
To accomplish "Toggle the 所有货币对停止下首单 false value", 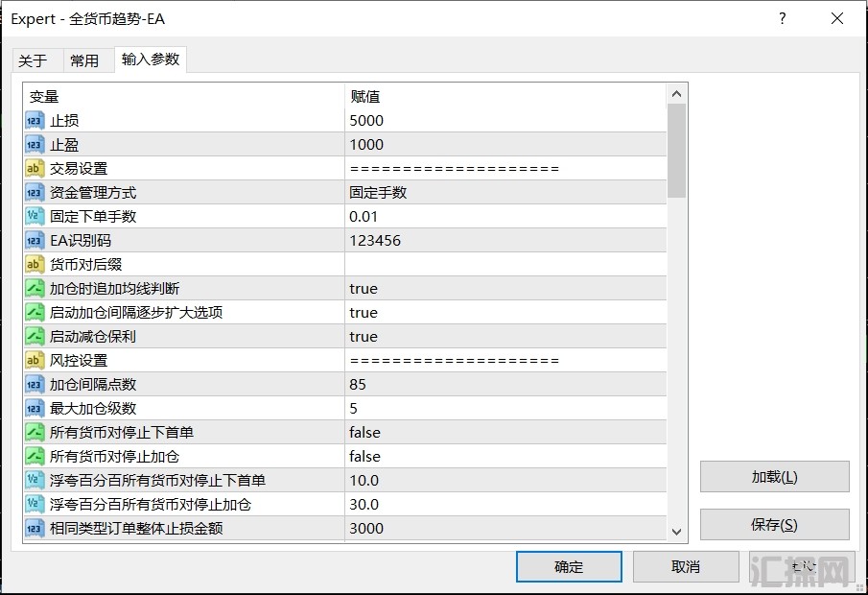I will click(504, 433).
